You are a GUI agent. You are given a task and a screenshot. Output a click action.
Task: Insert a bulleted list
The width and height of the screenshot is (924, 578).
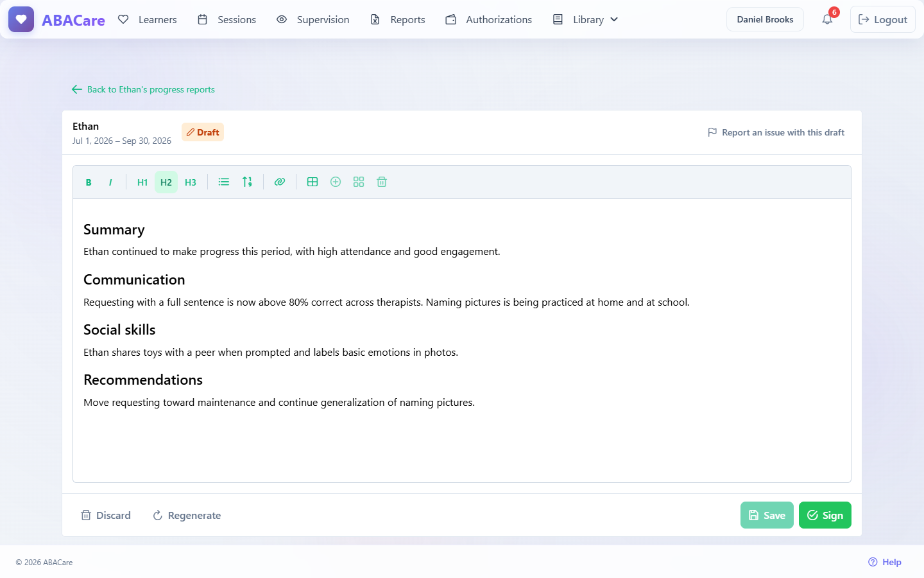(x=224, y=182)
